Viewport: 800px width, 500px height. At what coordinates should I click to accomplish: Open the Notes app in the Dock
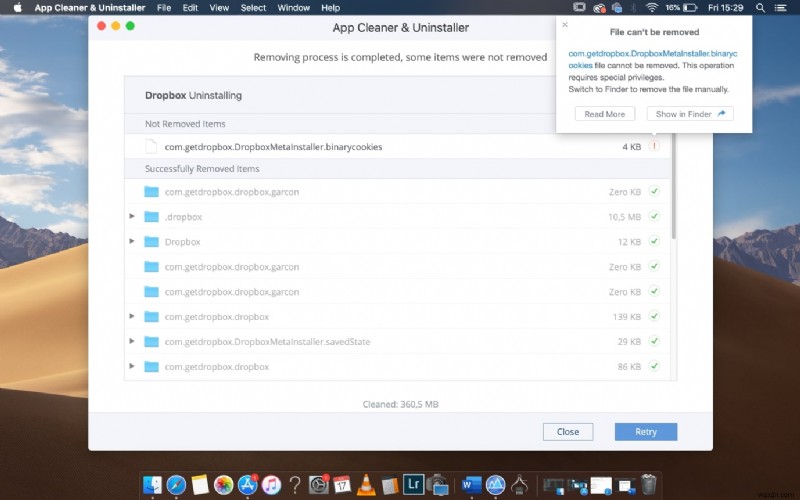200,485
